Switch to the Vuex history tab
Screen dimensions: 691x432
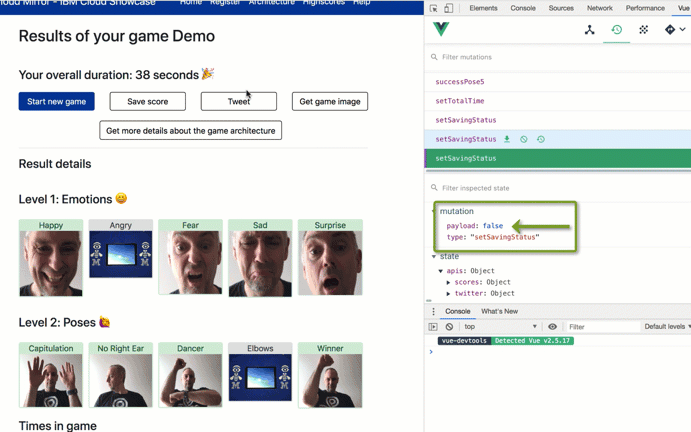point(616,30)
